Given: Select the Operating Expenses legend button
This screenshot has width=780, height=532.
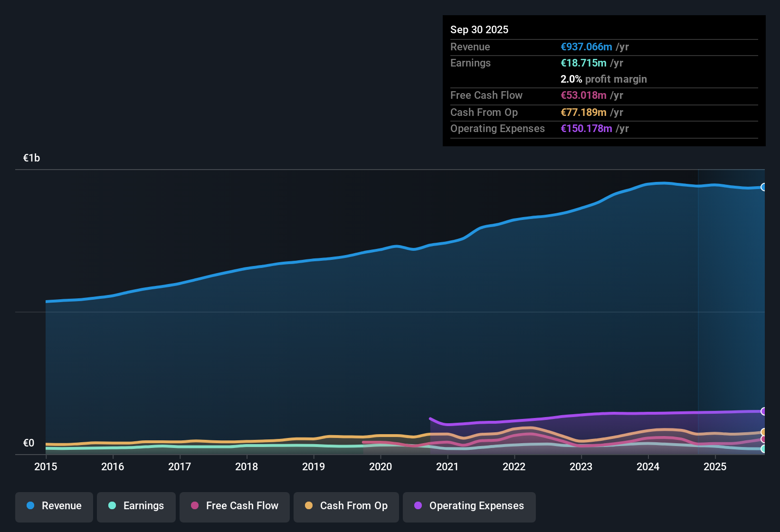Looking at the screenshot, I should click(x=469, y=506).
